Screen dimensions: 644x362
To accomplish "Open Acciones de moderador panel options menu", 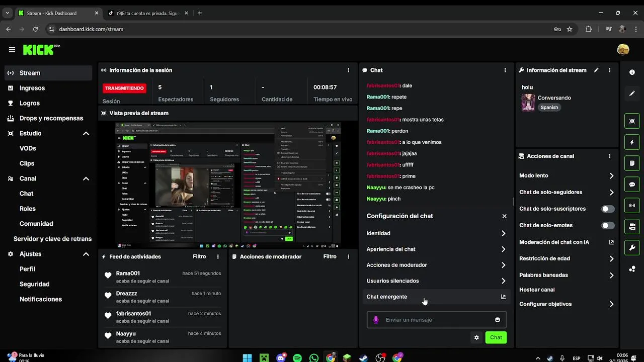I will click(x=349, y=256).
